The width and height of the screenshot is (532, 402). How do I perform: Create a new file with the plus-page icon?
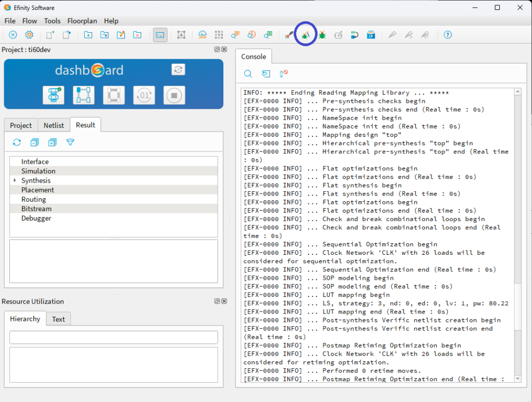pyautogui.click(x=50, y=35)
